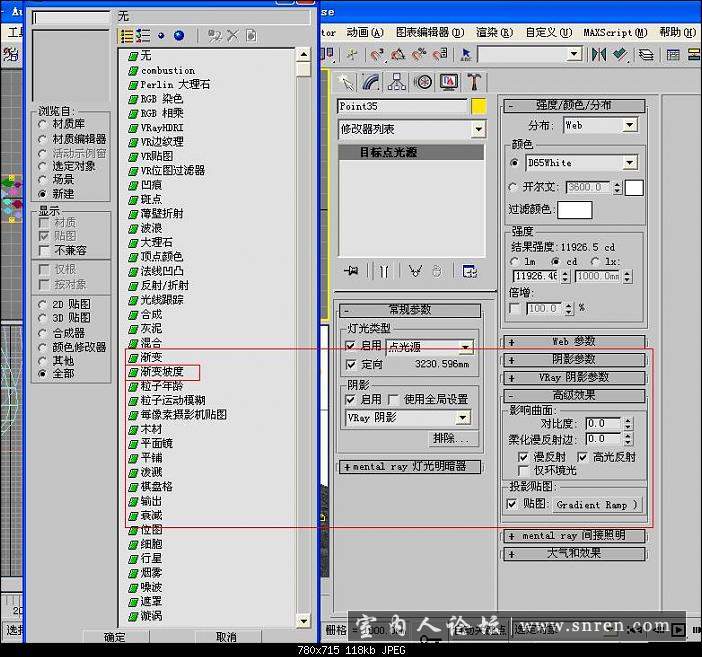This screenshot has width=702, height=657.
Task: Click make unique icon under modifier stack
Action: pos(415,271)
